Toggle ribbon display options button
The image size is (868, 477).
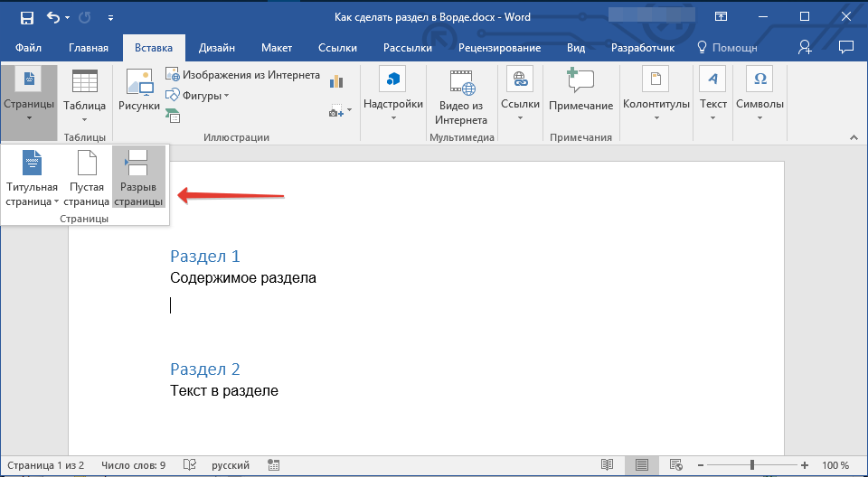click(x=721, y=17)
